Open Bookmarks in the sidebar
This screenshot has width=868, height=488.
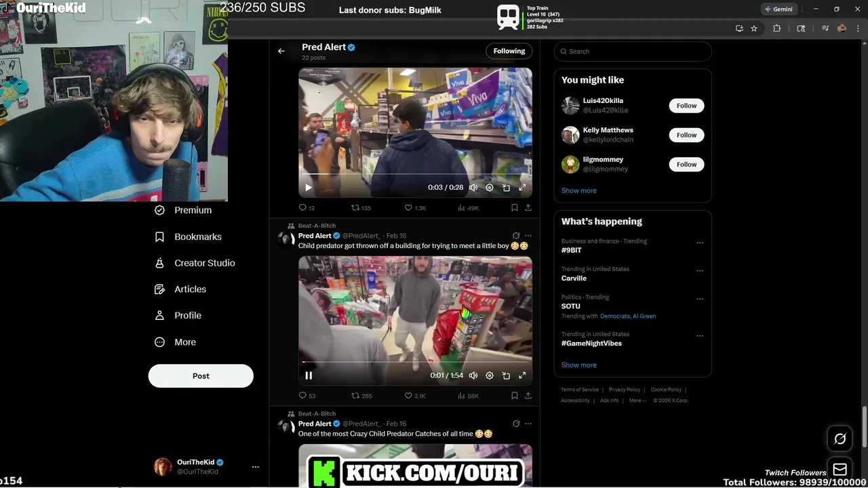click(x=188, y=237)
